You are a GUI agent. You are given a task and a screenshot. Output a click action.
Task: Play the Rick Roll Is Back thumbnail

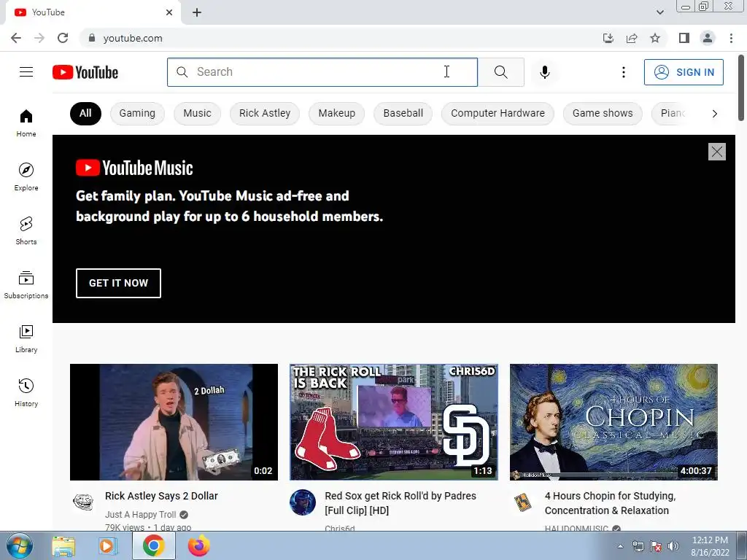tap(393, 422)
